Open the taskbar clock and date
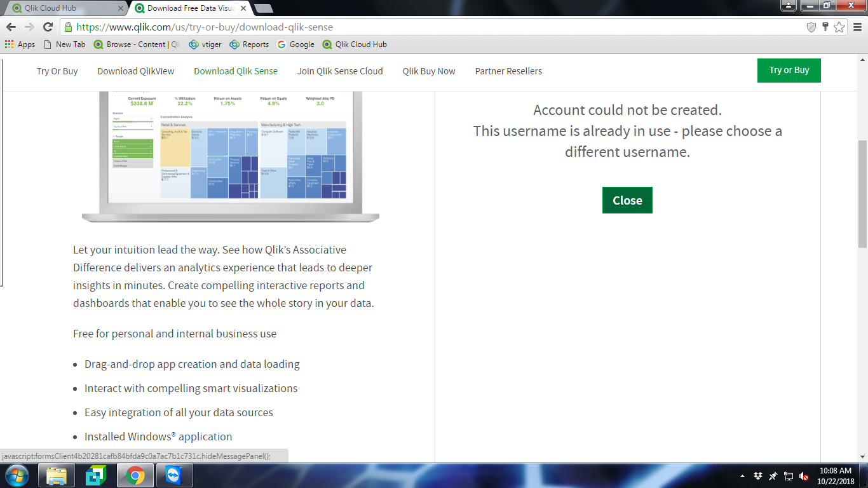 pyautogui.click(x=836, y=475)
